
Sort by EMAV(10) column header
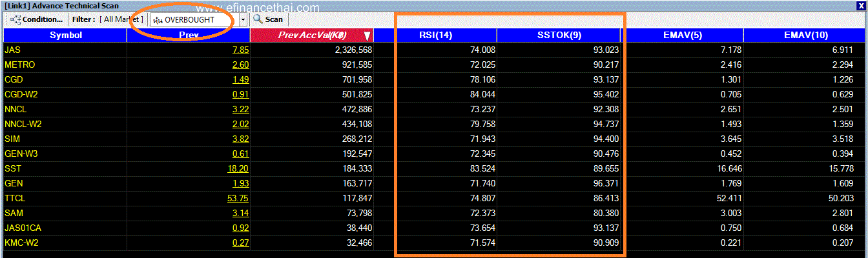[x=805, y=35]
